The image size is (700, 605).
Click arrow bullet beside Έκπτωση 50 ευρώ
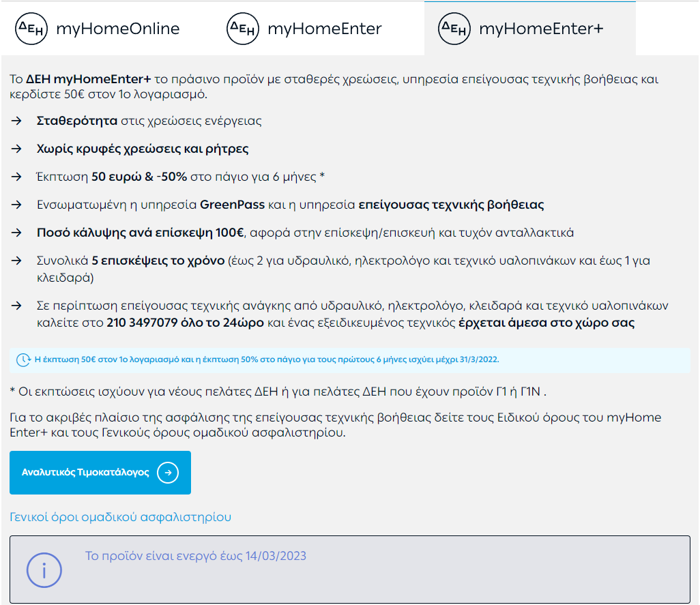[16, 177]
